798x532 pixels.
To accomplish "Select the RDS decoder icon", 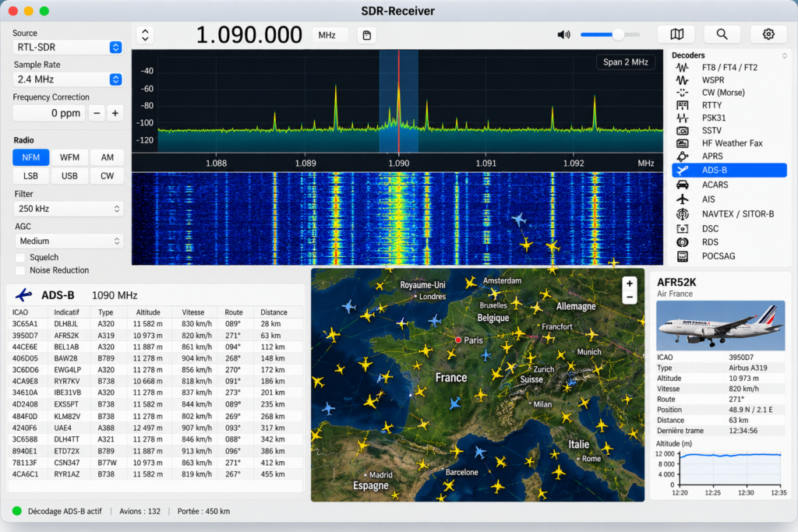I will pos(682,242).
